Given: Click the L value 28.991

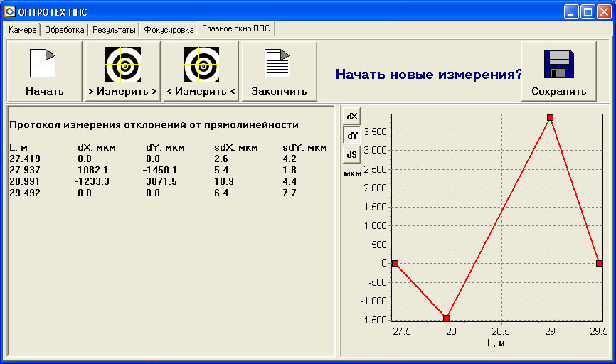Looking at the screenshot, I should tap(25, 181).
